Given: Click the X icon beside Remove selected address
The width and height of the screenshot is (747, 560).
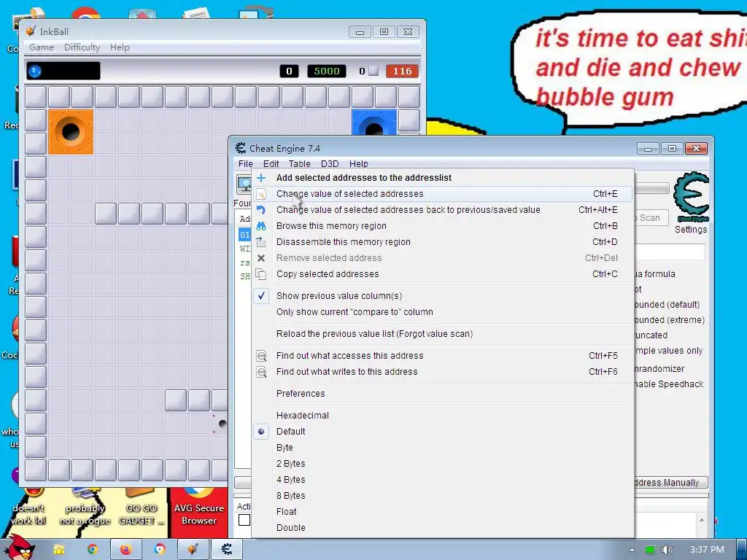Looking at the screenshot, I should point(261,258).
